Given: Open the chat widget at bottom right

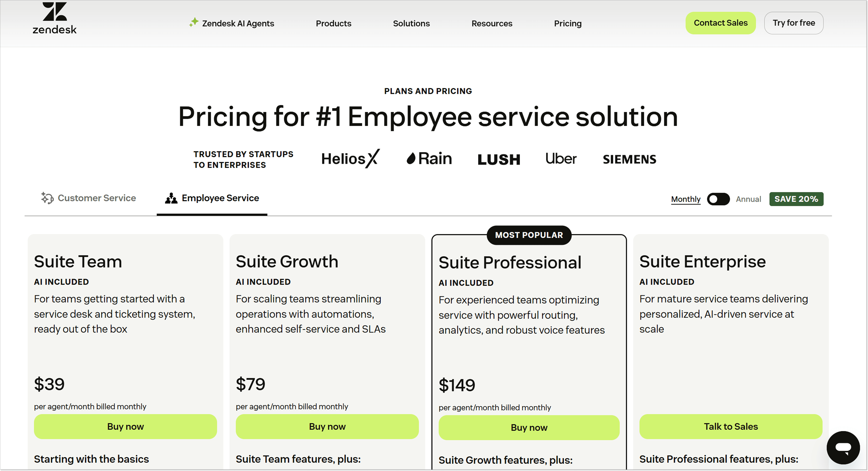Looking at the screenshot, I should (x=843, y=447).
